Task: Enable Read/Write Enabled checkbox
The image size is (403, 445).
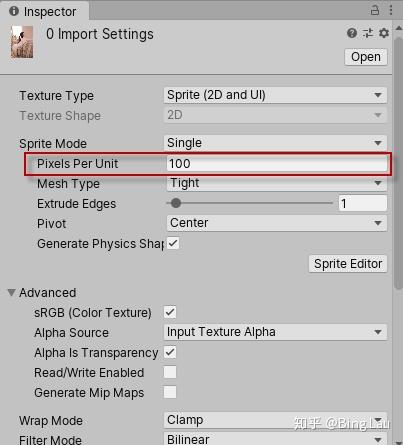Action: tap(170, 372)
